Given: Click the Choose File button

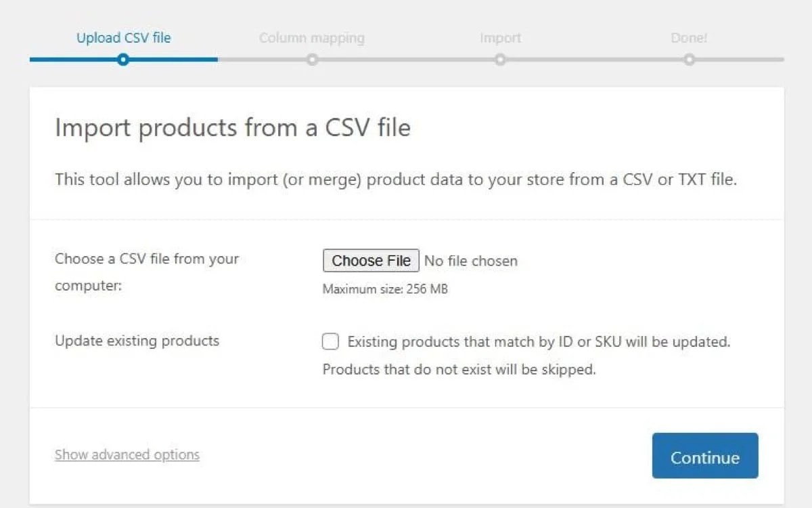Looking at the screenshot, I should tap(371, 261).
